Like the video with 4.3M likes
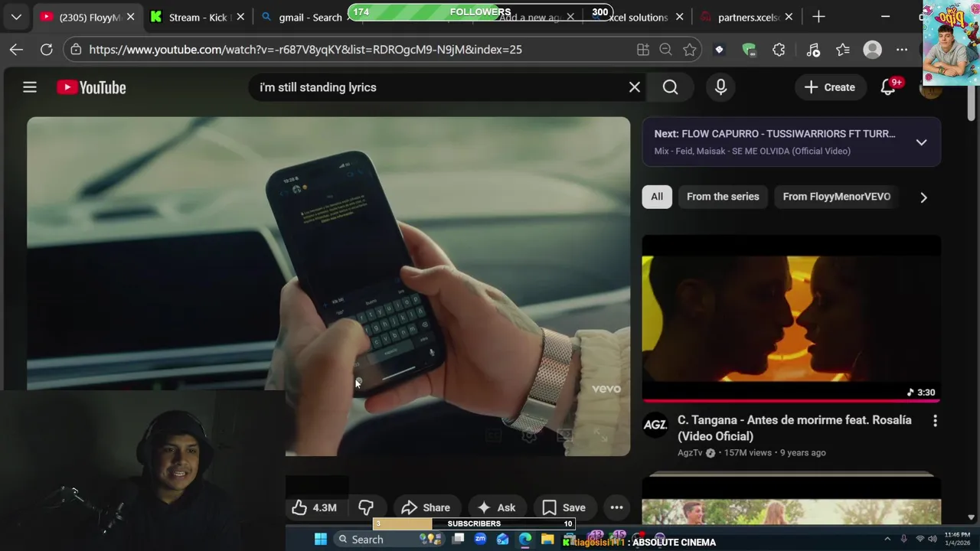Viewport: 980px width, 551px height. (314, 507)
